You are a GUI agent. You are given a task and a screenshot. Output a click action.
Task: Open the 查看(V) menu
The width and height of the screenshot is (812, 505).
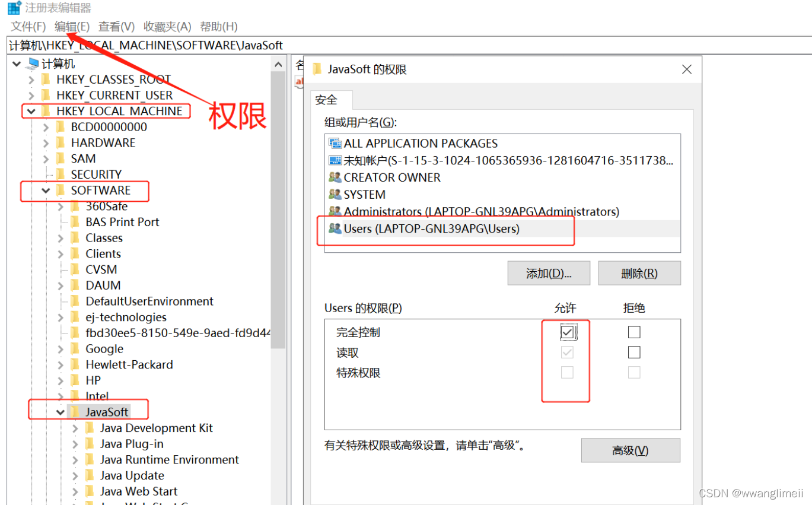[x=116, y=27]
